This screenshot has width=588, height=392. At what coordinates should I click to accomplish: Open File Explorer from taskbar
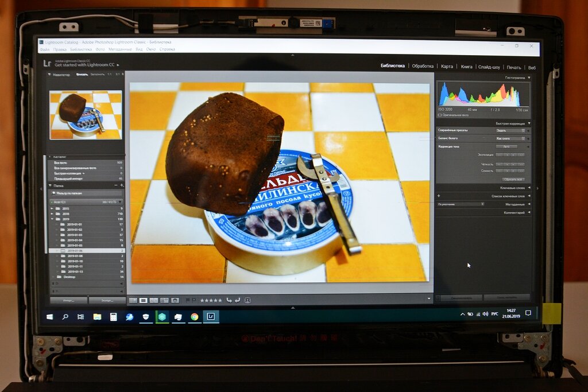97,317
